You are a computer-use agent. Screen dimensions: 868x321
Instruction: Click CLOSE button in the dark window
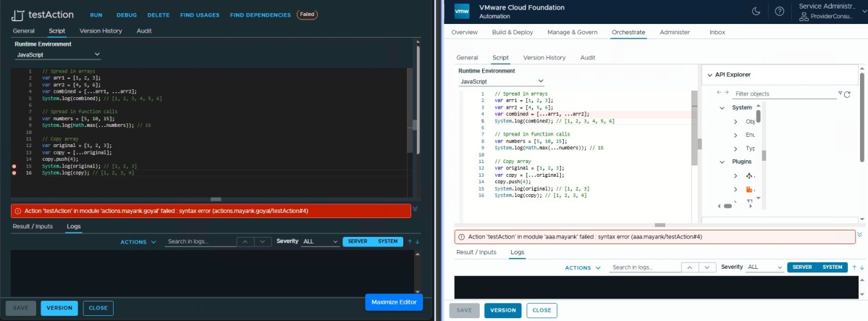coord(98,308)
